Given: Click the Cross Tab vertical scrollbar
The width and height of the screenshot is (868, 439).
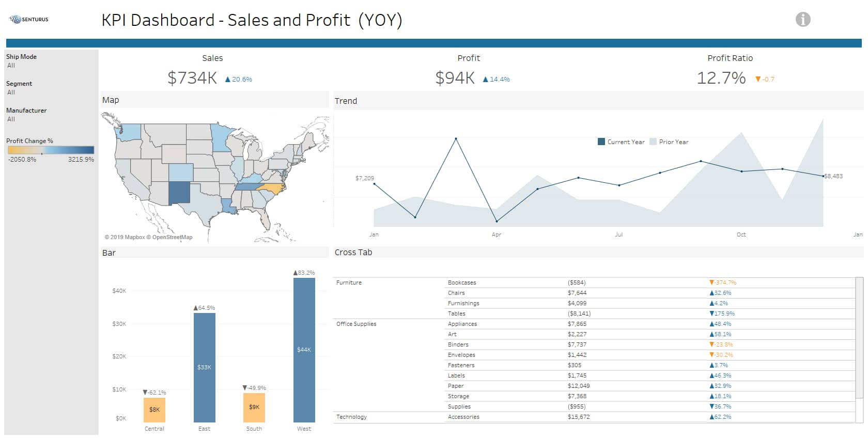Looking at the screenshot, I should (859, 338).
